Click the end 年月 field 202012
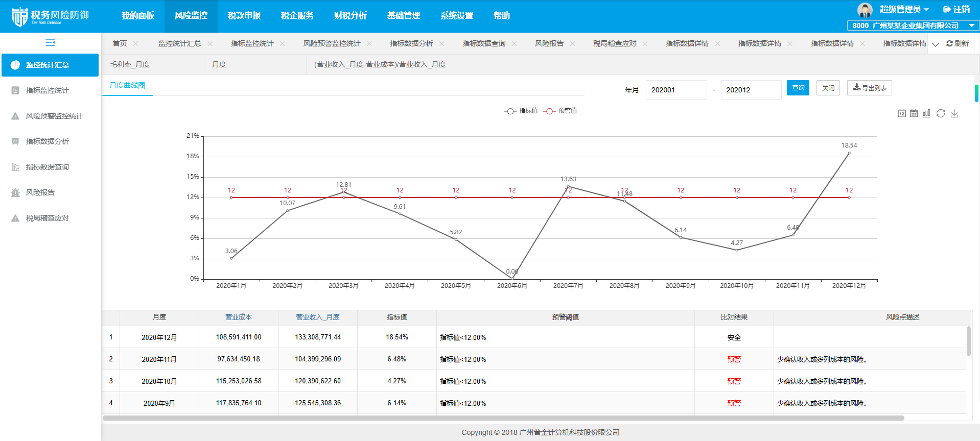The image size is (980, 441). [751, 90]
